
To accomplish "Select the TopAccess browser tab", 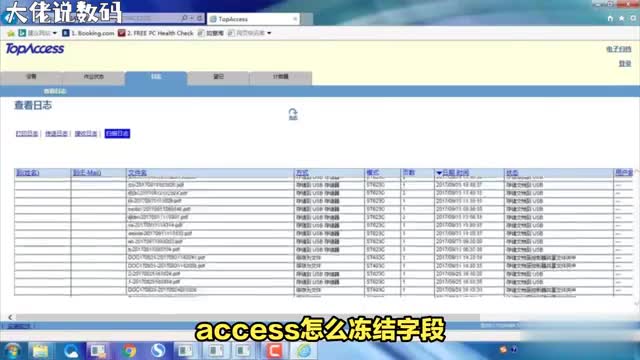I will (x=253, y=19).
